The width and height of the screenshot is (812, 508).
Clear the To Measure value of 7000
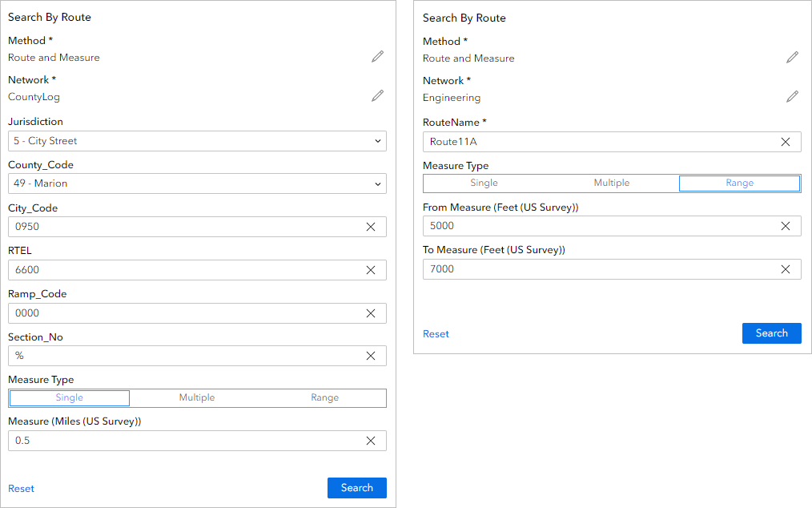coord(786,268)
